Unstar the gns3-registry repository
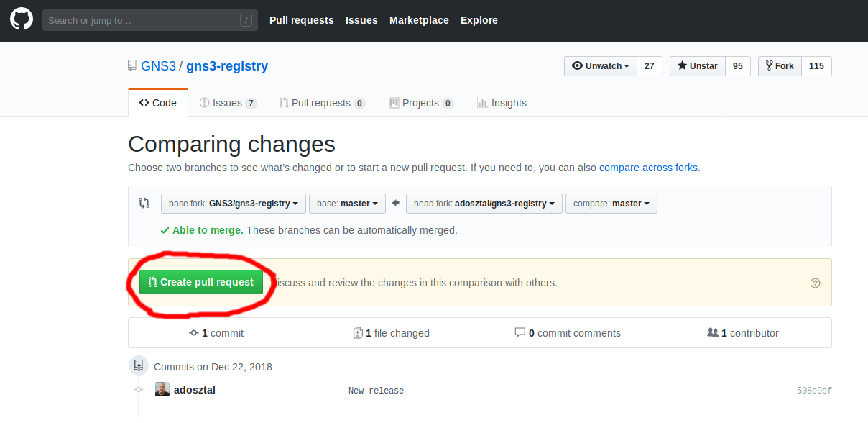This screenshot has width=868, height=423. point(697,66)
